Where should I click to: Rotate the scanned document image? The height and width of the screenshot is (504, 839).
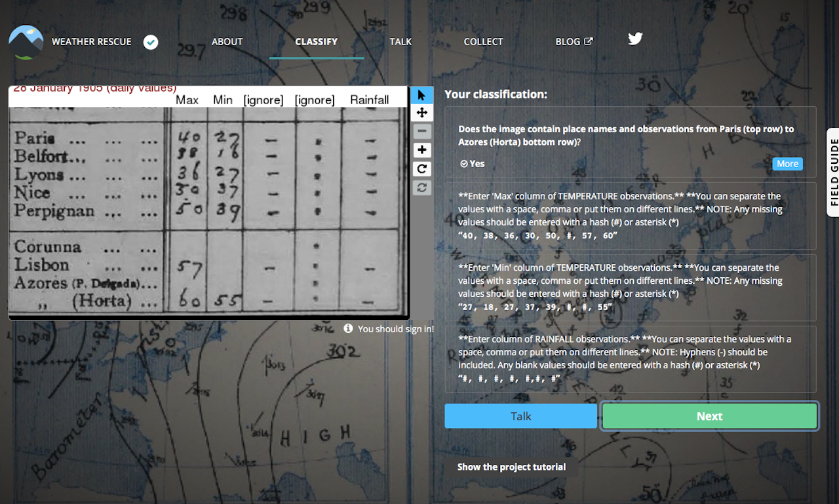pyautogui.click(x=421, y=168)
